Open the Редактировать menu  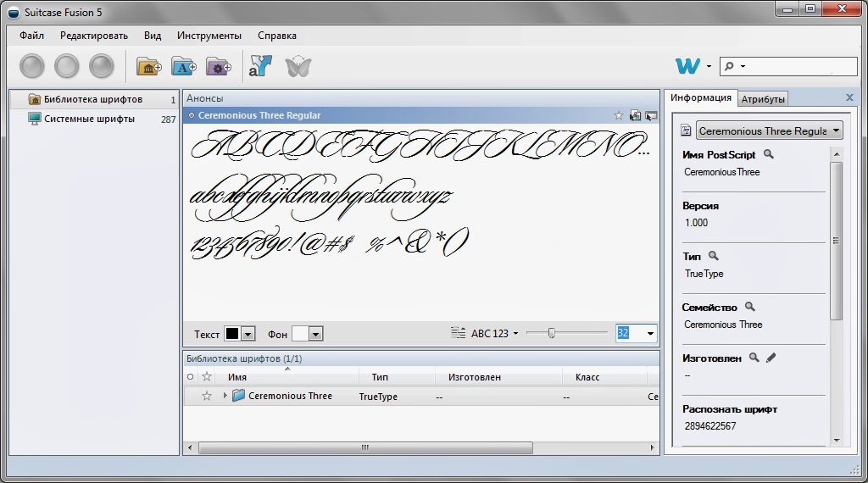(x=94, y=36)
